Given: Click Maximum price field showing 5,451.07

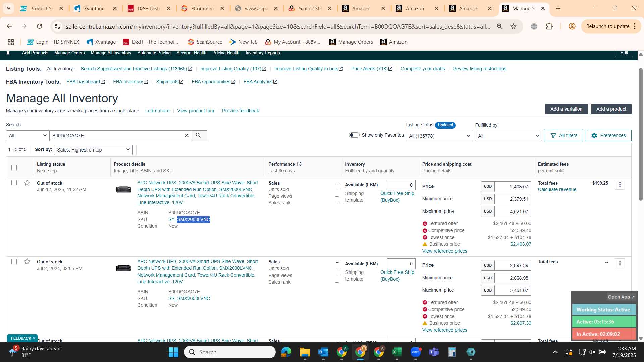Looking at the screenshot, I should click(513, 290).
